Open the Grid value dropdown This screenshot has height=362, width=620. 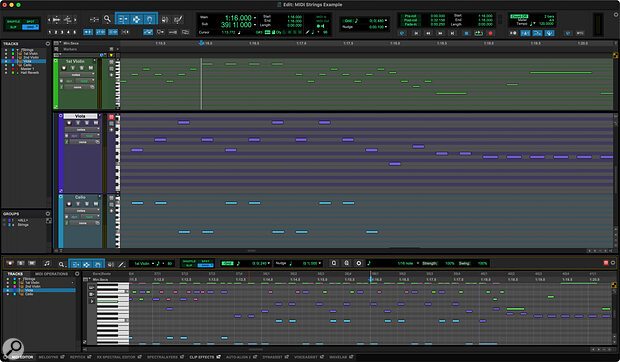pyautogui.click(x=386, y=21)
